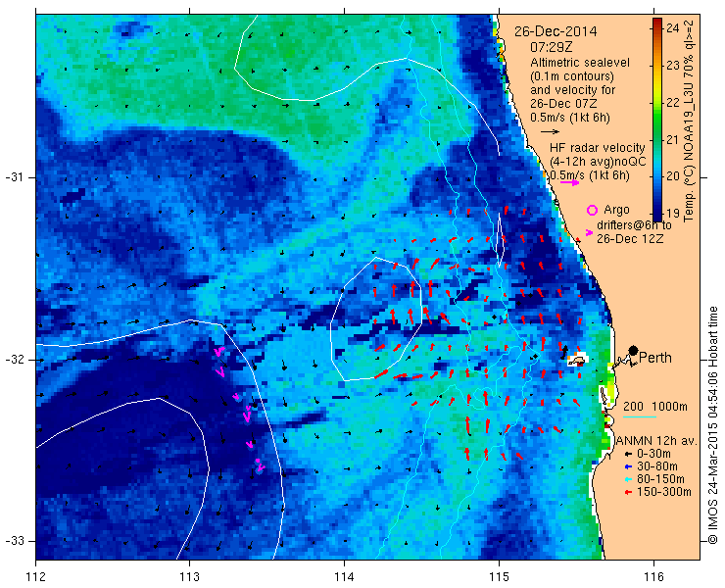The height and width of the screenshot is (588, 725).
Task: Click the Temp. NOAA19_L3U color bar title
Action: (689, 121)
